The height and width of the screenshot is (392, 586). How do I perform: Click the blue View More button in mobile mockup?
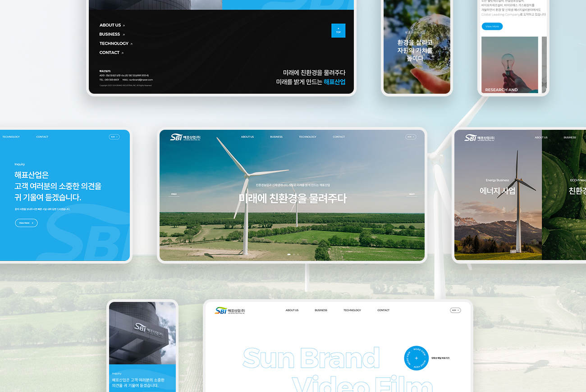pos(492,27)
